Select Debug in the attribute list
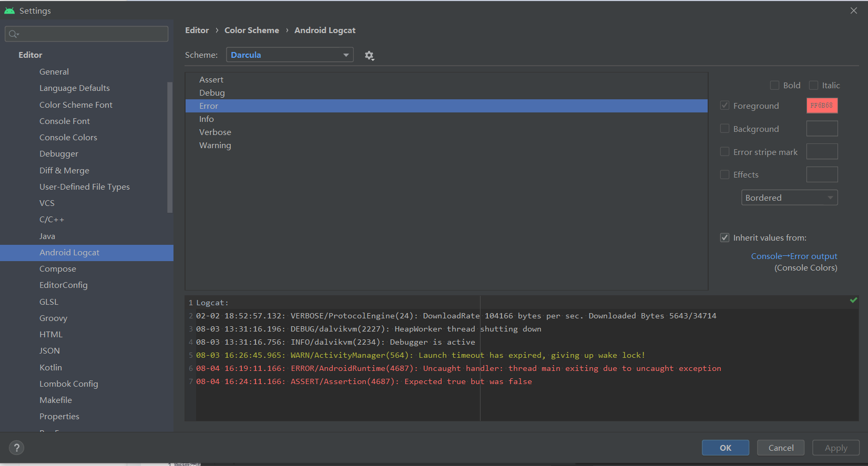The width and height of the screenshot is (868, 466). 446,92
